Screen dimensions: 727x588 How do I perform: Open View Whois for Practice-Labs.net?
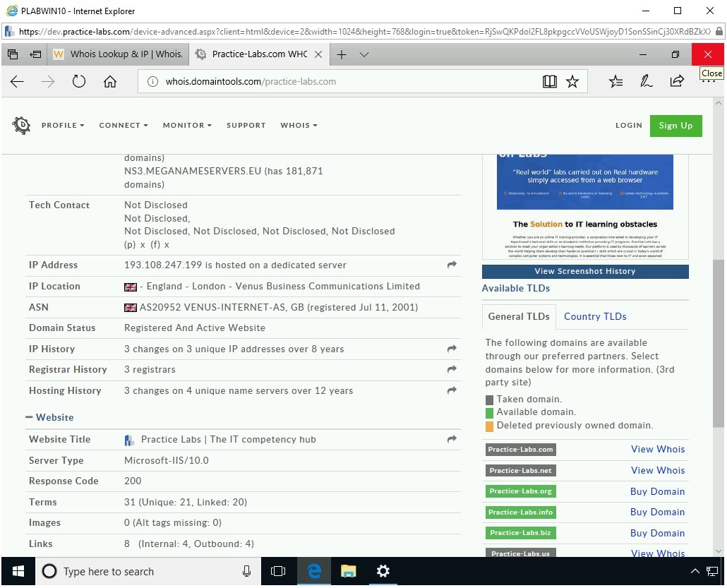(657, 470)
